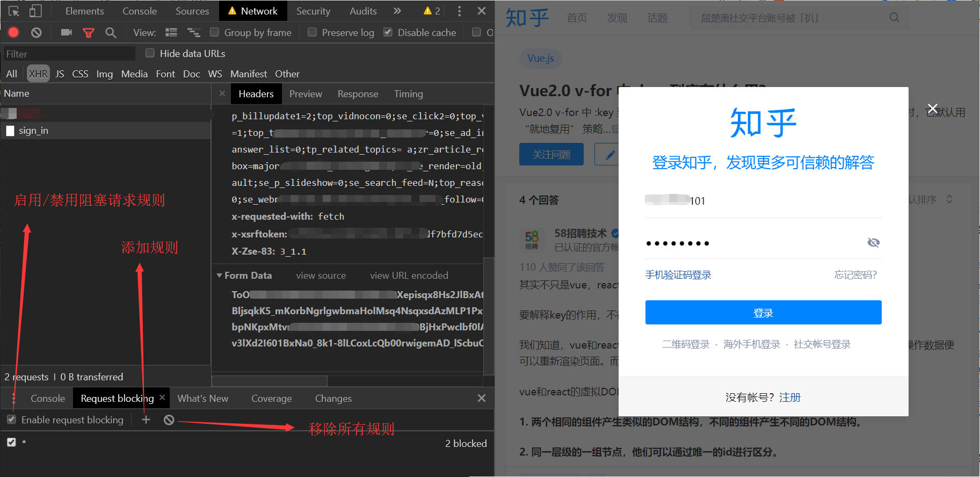Click the Zhihu search input box
Screen dimensions: 980x477
tap(789, 18)
